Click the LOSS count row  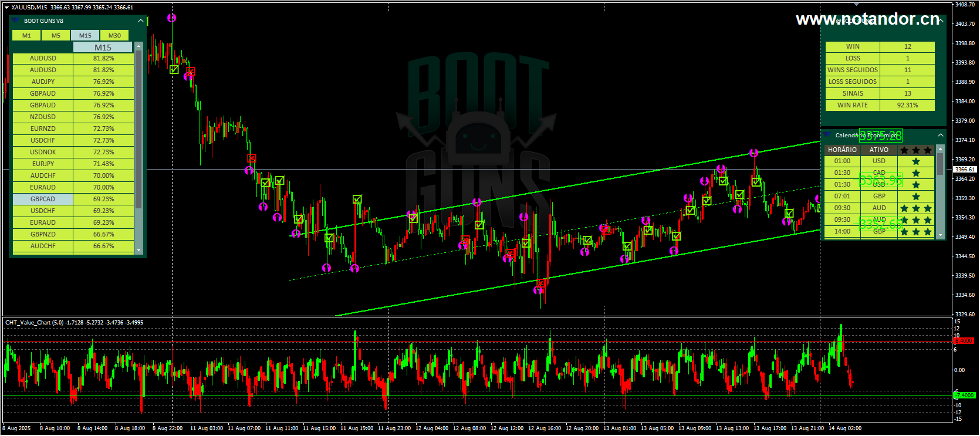click(880, 58)
